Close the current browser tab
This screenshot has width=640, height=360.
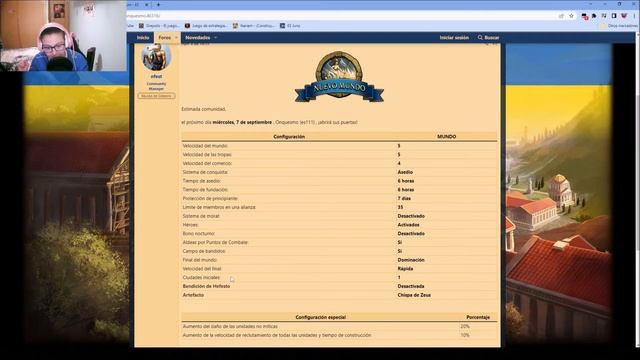[x=147, y=4]
